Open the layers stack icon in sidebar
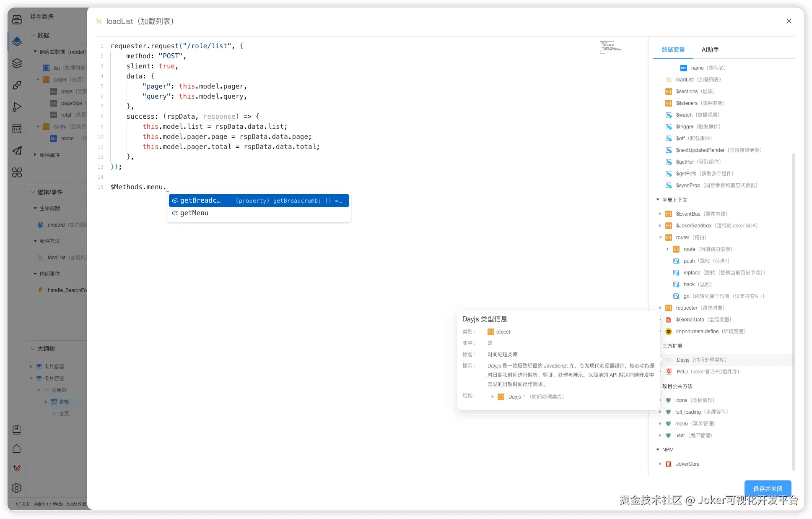 pos(17,63)
